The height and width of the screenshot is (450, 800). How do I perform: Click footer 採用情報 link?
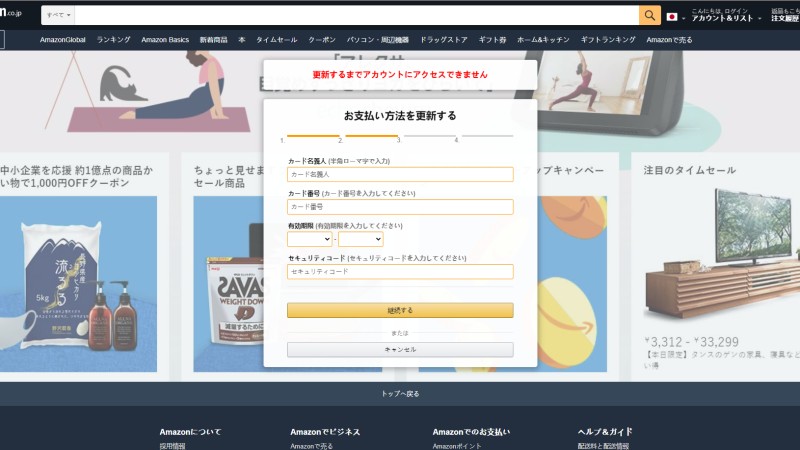(172, 446)
